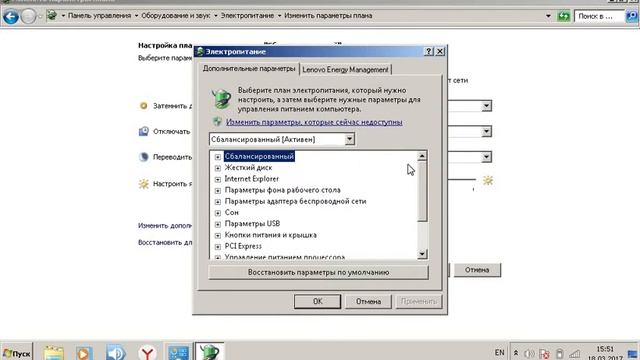
Task: Open the Сбалансированный [Активен] plan dropdown
Action: click(349, 139)
